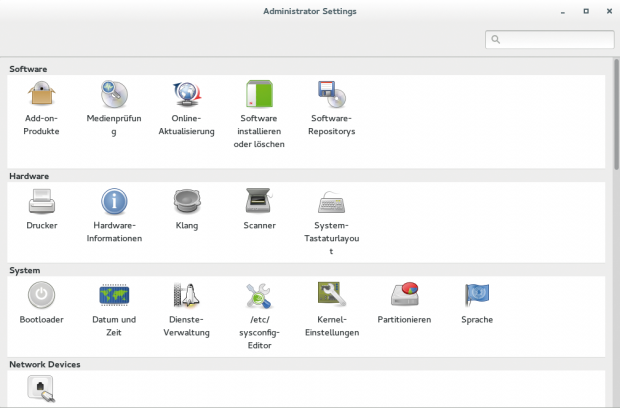Screen dimensions: 620x408
Task: Click the Software section heading
Action: point(28,69)
